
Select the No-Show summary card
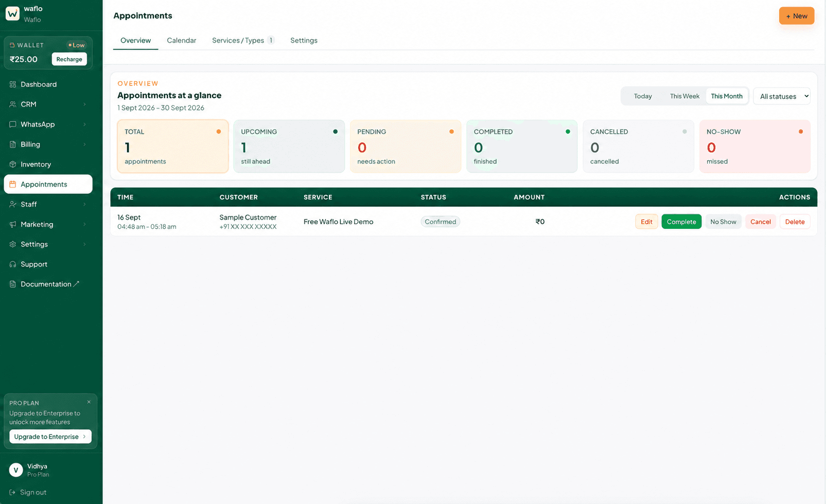click(755, 147)
